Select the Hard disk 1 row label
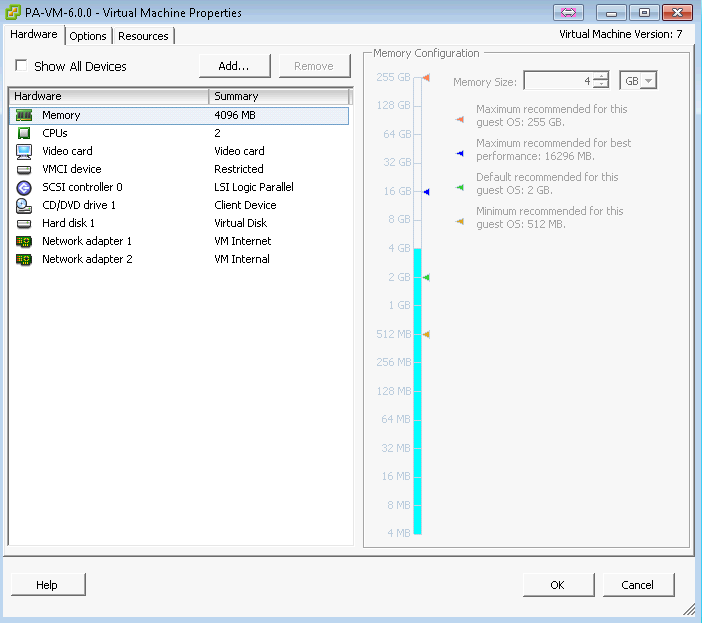Viewport: 702px width, 623px height. (68, 223)
